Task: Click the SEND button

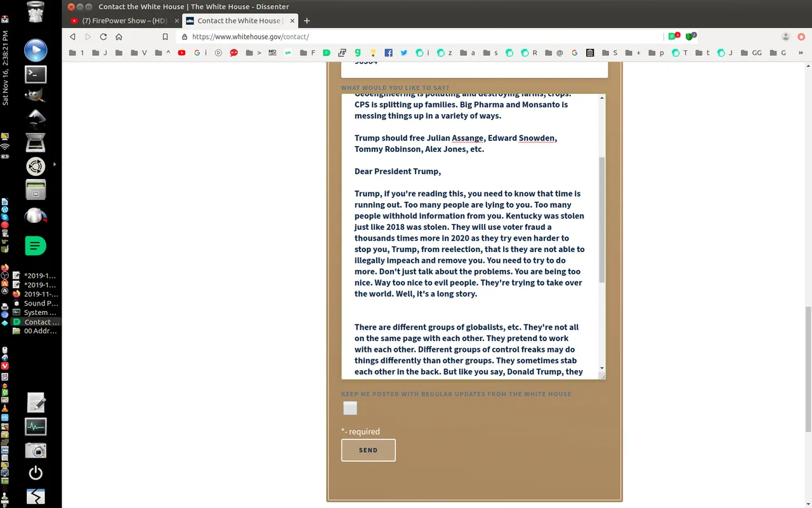Action: tap(368, 450)
